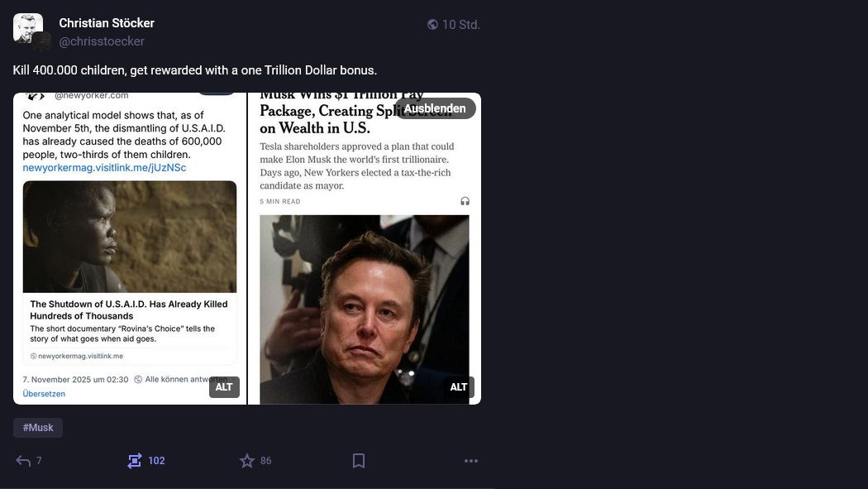
Task: Enlarge the U.S.A.I.D. New Yorker screenshot
Action: (x=130, y=248)
